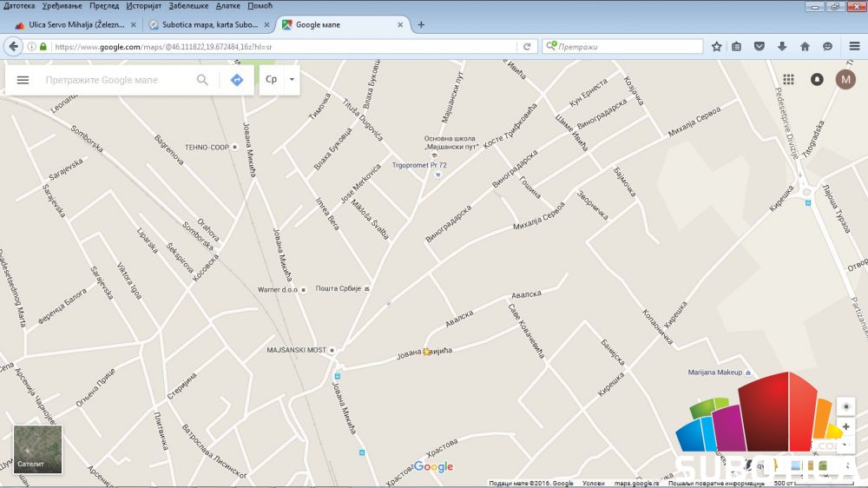Click the Услови link in map footer
The image size is (868, 488).
(x=594, y=484)
